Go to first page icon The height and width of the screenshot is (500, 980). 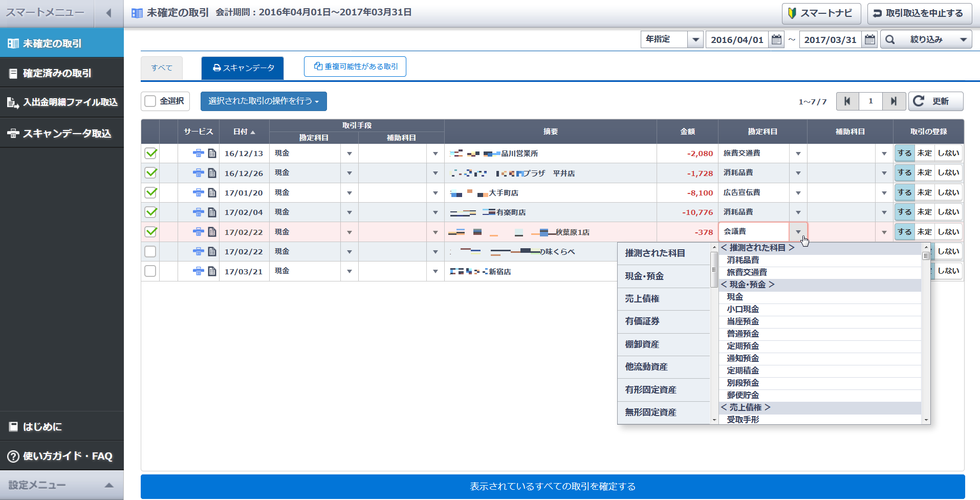coord(847,101)
